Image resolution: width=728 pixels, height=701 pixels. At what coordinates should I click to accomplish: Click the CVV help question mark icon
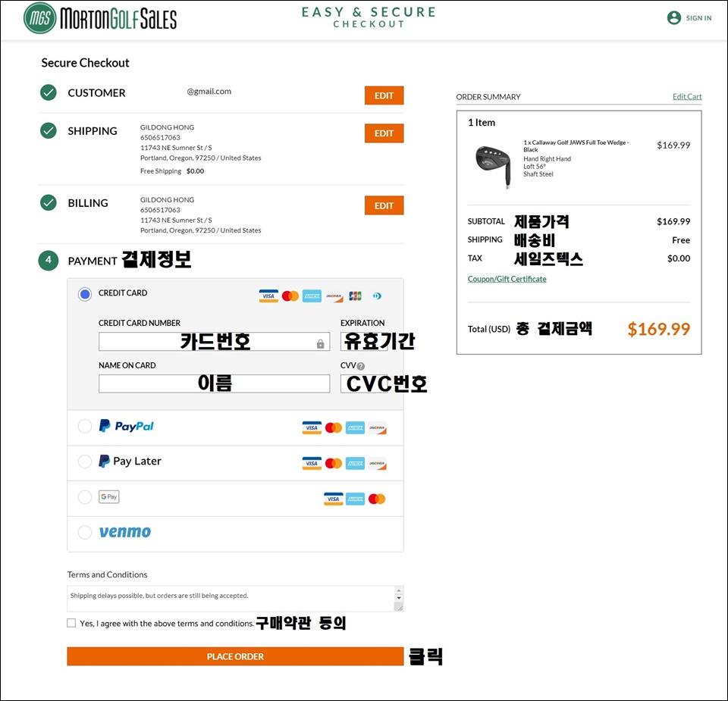(x=361, y=366)
